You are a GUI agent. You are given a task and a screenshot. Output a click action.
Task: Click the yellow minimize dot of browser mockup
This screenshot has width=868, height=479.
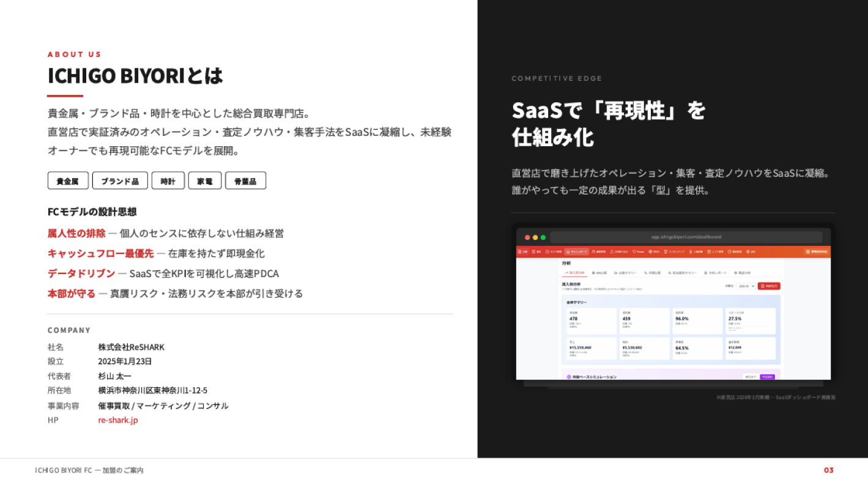point(535,237)
